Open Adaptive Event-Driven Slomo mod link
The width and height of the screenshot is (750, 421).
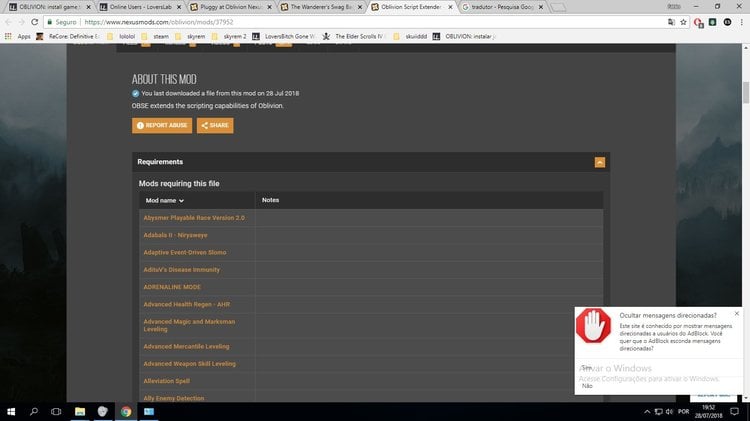click(185, 252)
